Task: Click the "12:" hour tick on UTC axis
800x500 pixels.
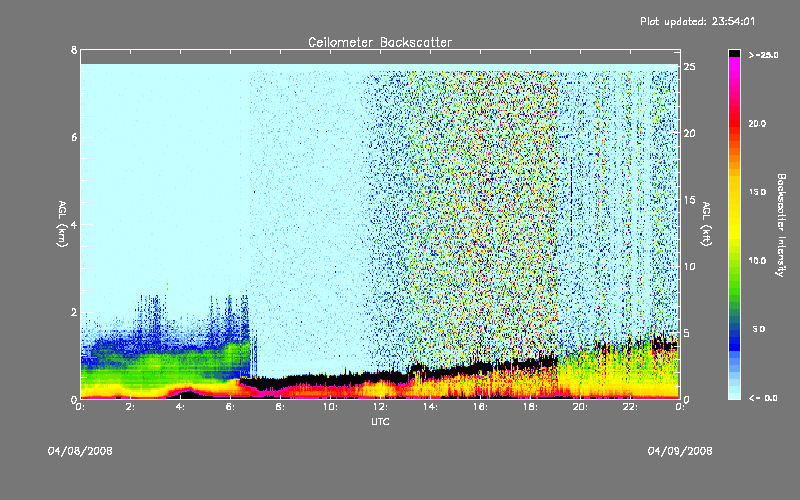Action: point(380,407)
